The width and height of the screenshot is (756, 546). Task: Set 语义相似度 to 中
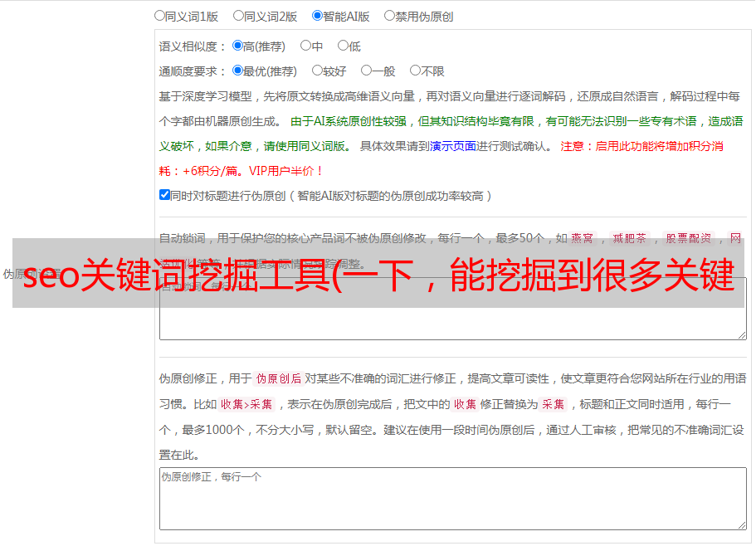click(305, 46)
